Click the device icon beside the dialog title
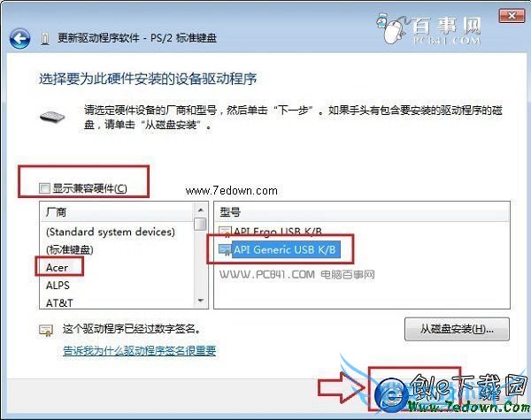This screenshot has width=531, height=420. (45, 39)
